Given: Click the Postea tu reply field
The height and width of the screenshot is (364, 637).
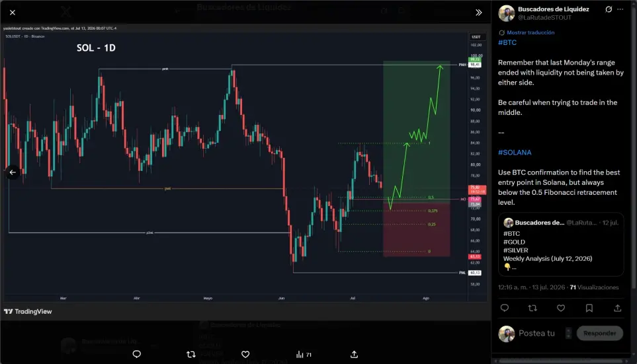Looking at the screenshot, I should (536, 333).
